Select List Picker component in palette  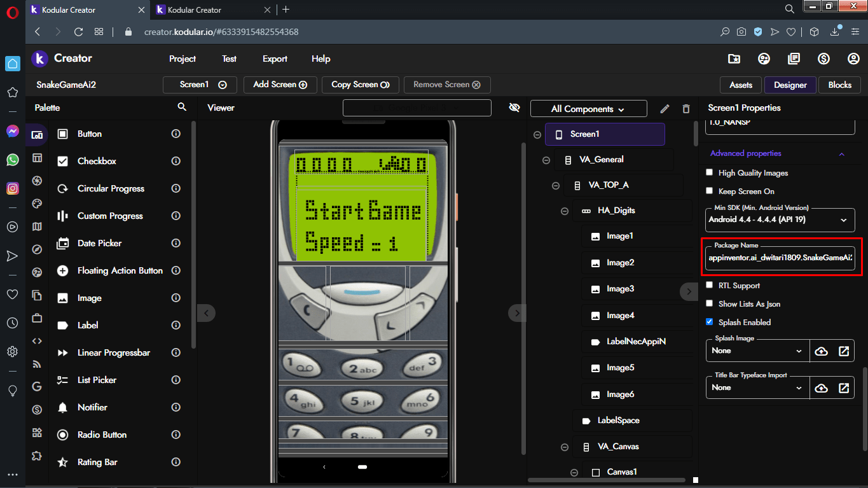click(97, 380)
